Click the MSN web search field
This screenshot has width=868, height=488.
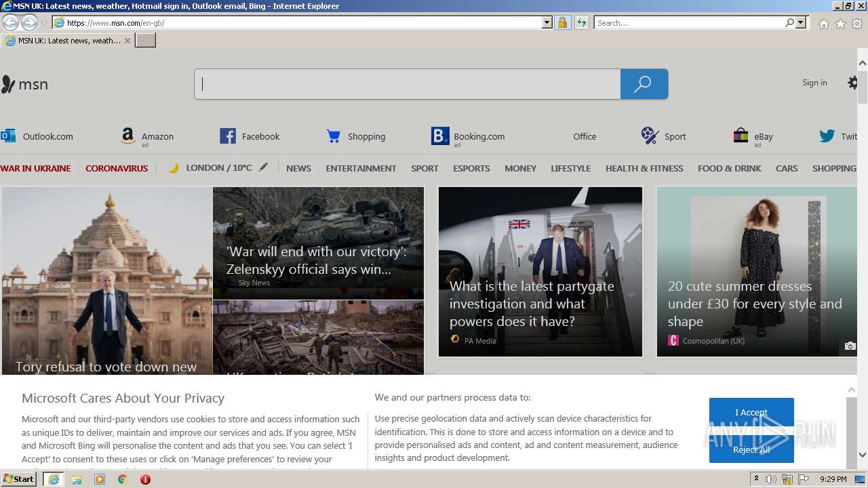pyautogui.click(x=407, y=84)
